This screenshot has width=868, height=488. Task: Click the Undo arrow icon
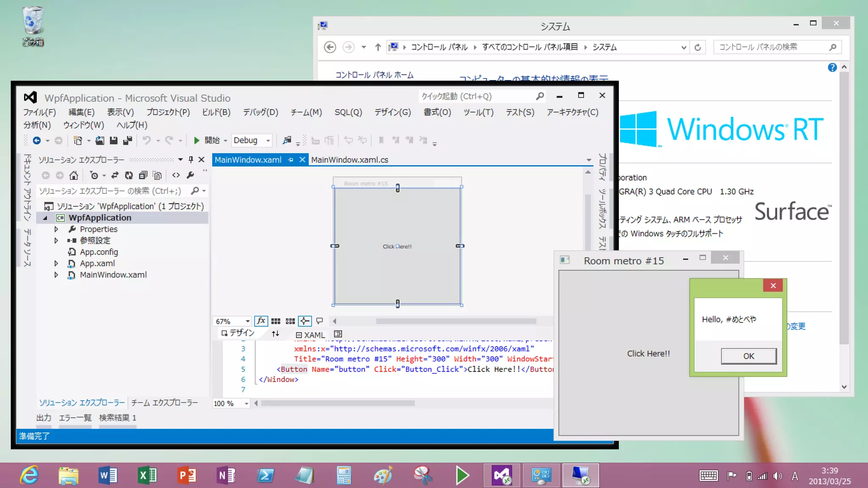pyautogui.click(x=147, y=140)
